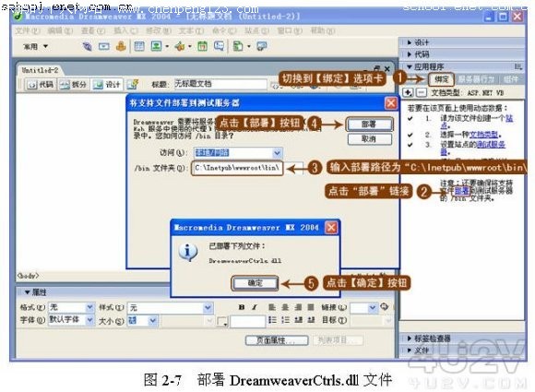Click the align left icon
This screenshot has width=535, height=392.
tap(272, 307)
